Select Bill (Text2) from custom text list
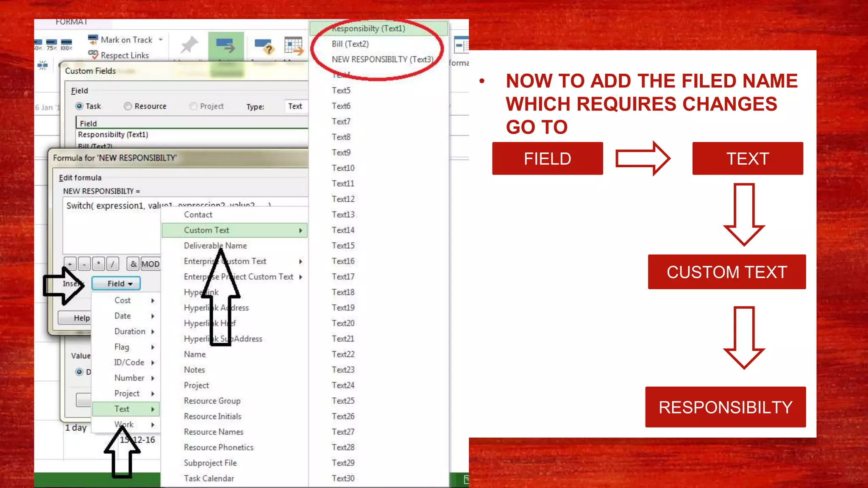 tap(378, 44)
